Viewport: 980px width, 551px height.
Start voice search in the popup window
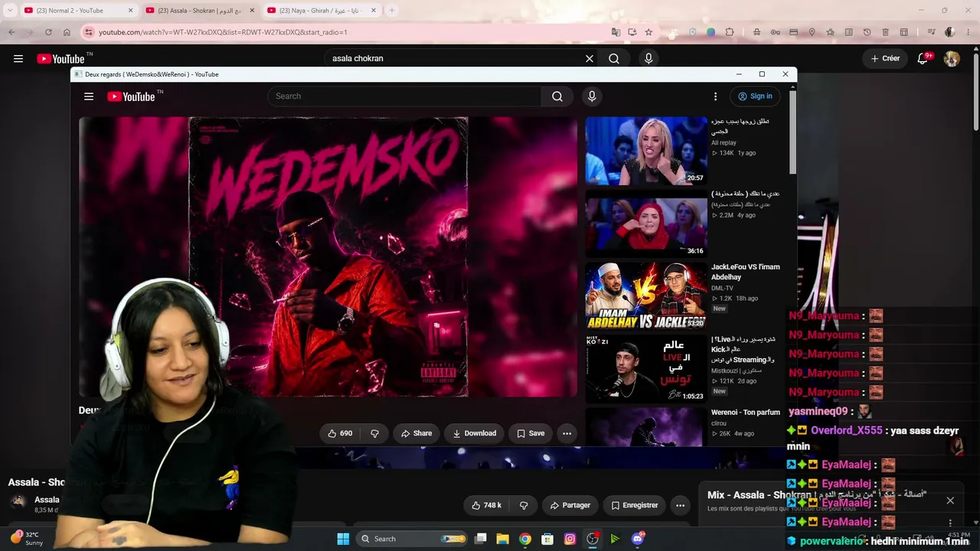pos(591,96)
